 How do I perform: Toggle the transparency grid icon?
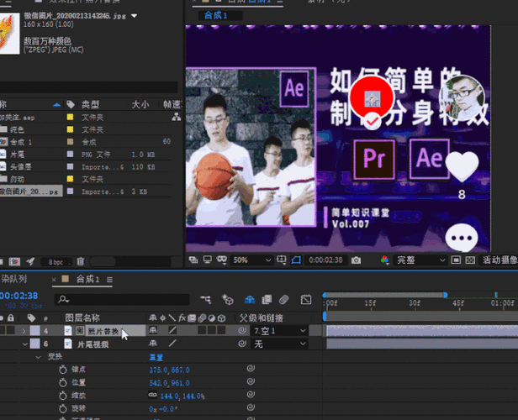(x=470, y=260)
